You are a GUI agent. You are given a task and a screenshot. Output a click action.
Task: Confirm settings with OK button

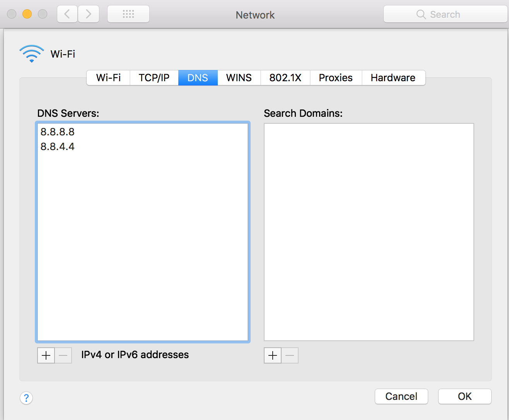(x=465, y=396)
